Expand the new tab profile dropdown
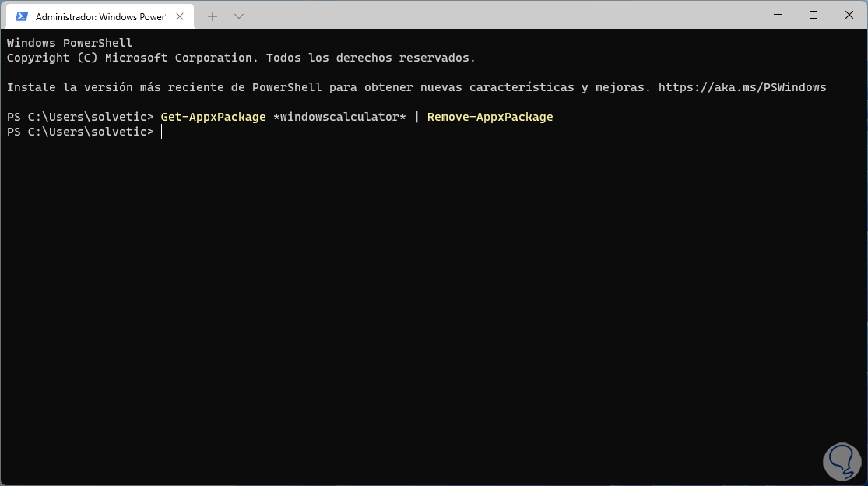The width and height of the screenshot is (868, 486). coord(239,16)
